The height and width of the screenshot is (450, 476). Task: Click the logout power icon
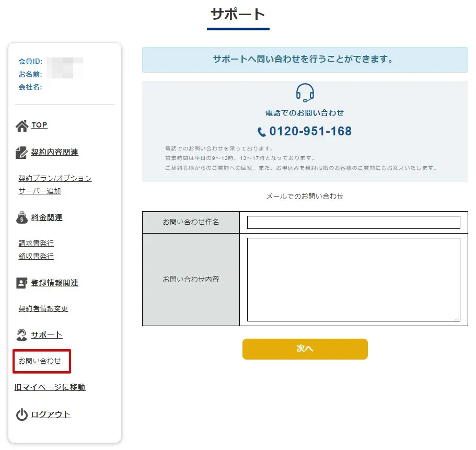point(21,415)
